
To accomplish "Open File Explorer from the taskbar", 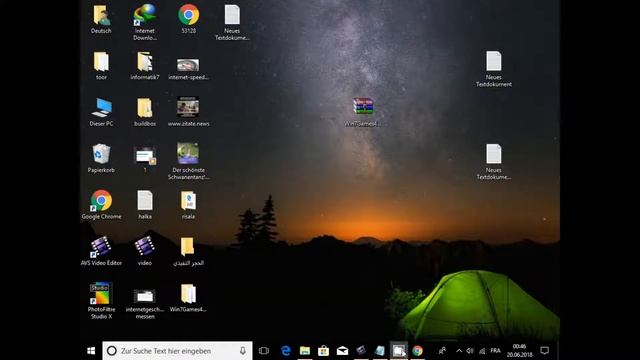I will pyautogui.click(x=304, y=351).
